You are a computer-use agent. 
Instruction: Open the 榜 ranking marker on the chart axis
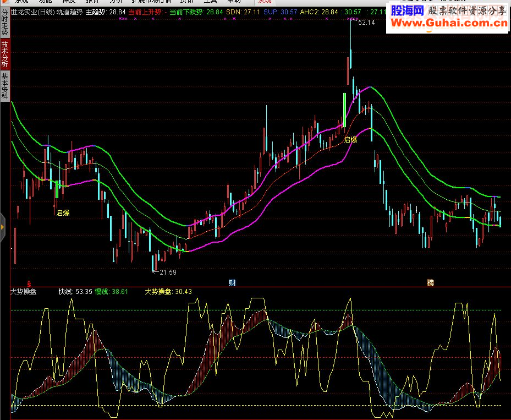pyautogui.click(x=431, y=283)
